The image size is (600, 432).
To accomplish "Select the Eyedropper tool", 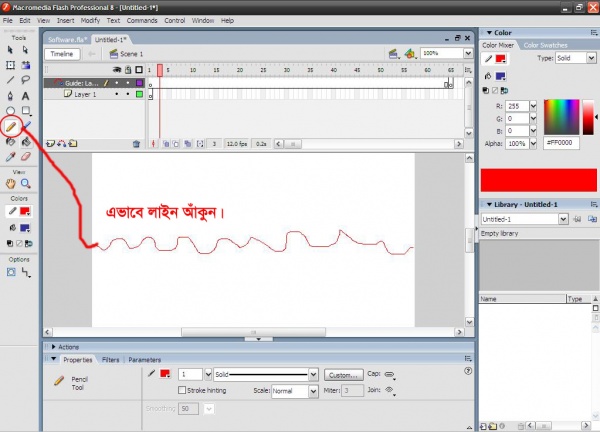I will click(10, 157).
